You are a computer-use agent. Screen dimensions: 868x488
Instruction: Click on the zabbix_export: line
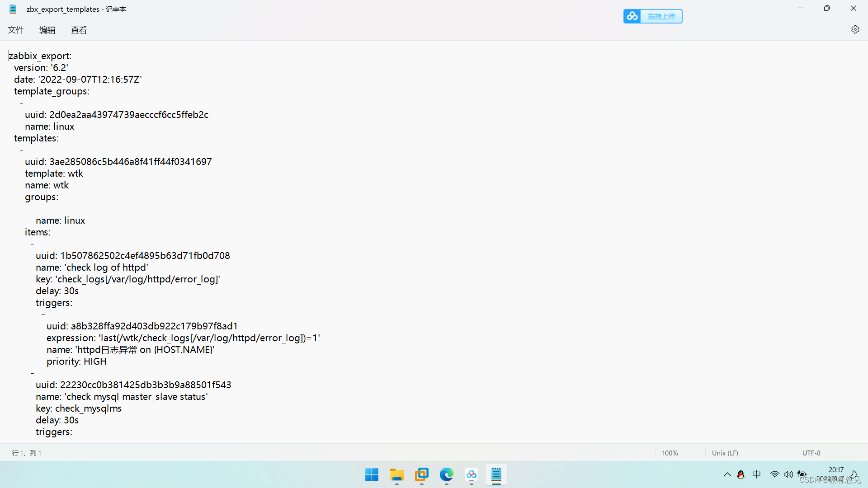[x=40, y=56]
